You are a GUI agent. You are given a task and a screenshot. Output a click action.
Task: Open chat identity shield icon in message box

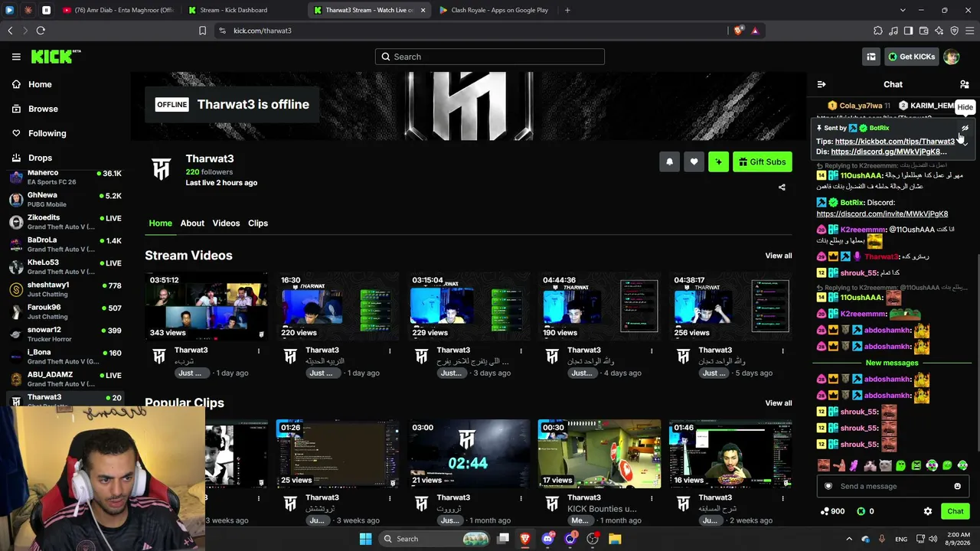[828, 486]
